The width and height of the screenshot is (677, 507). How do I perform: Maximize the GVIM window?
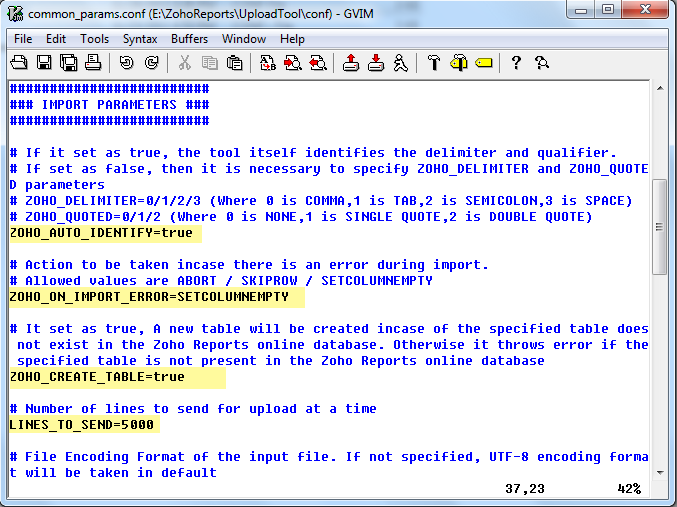coord(608,10)
